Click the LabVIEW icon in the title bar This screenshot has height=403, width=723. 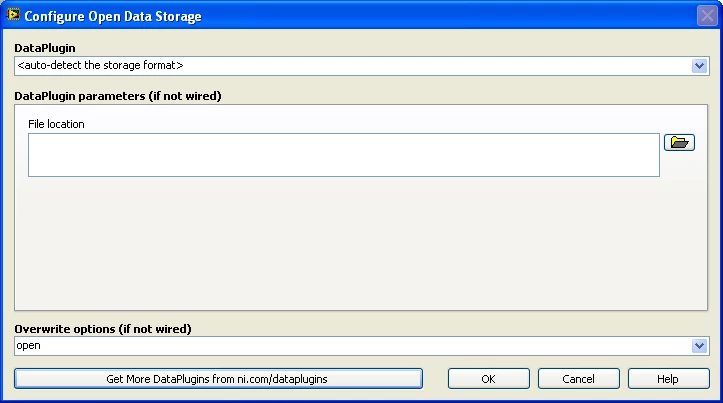tap(13, 15)
